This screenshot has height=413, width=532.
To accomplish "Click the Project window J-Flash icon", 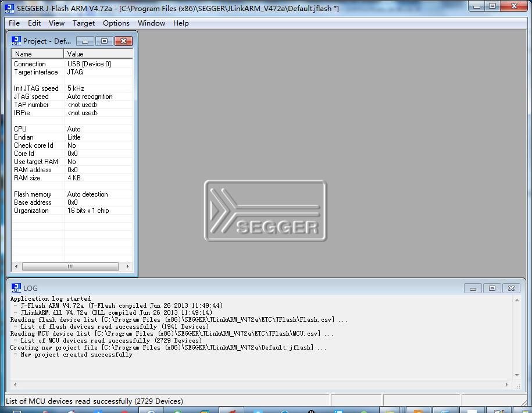I will coord(16,41).
